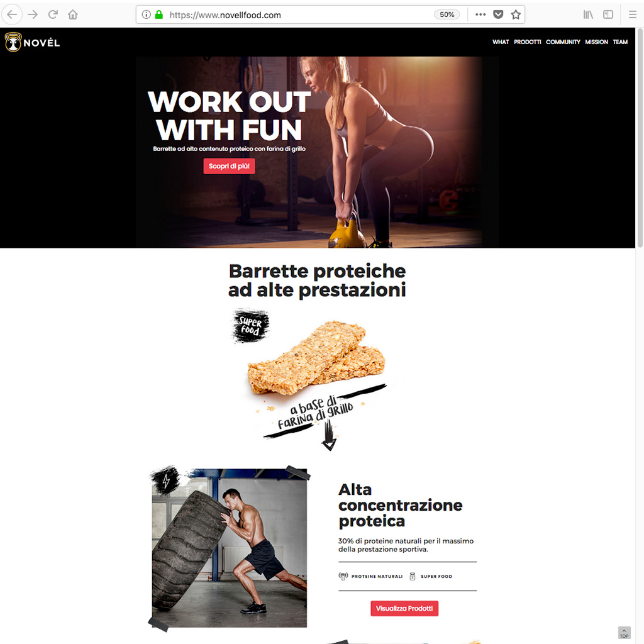This screenshot has height=644, width=644.
Task: Toggle the browser sidebar view icon
Action: tap(608, 15)
